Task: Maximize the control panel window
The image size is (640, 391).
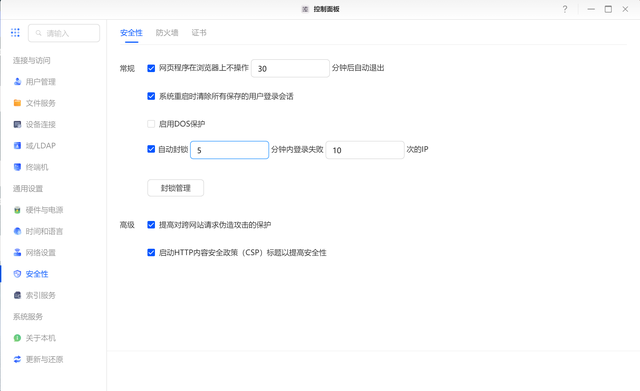Action: (608, 9)
